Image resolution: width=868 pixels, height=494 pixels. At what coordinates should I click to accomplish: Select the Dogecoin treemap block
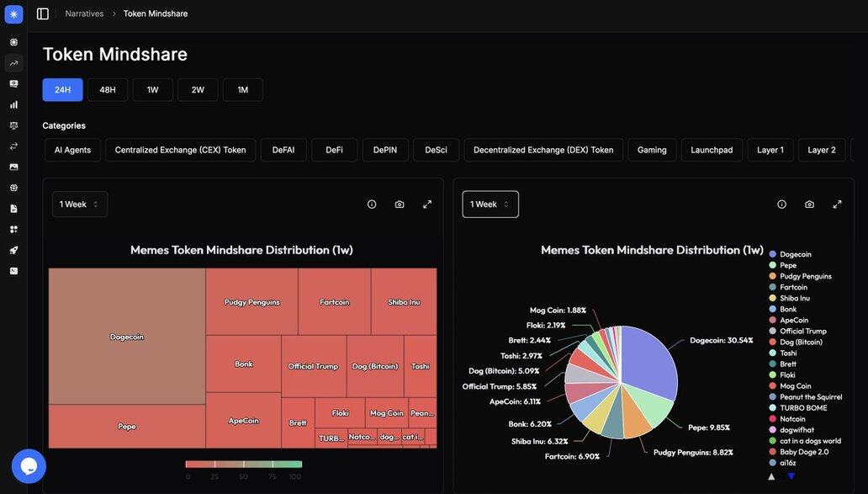tap(127, 337)
